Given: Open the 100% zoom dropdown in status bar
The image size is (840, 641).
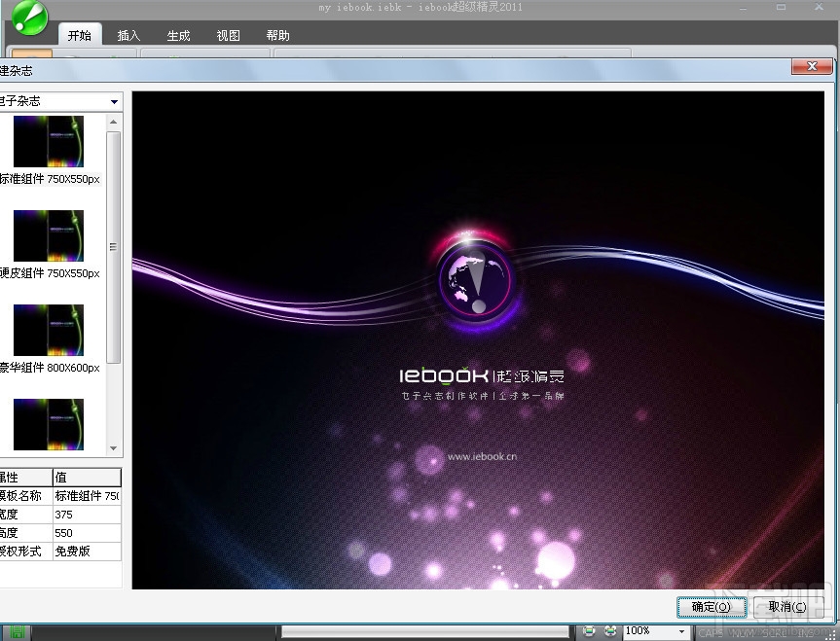Looking at the screenshot, I should point(681,632).
